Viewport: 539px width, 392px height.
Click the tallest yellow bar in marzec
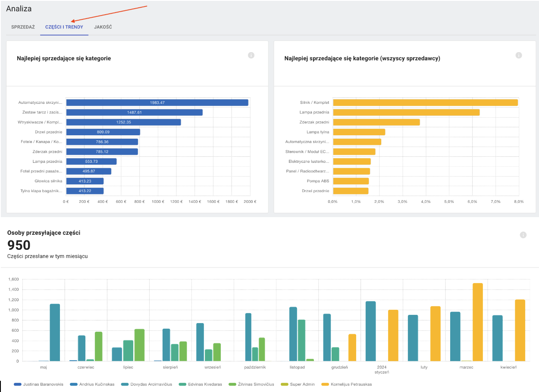coord(477,322)
